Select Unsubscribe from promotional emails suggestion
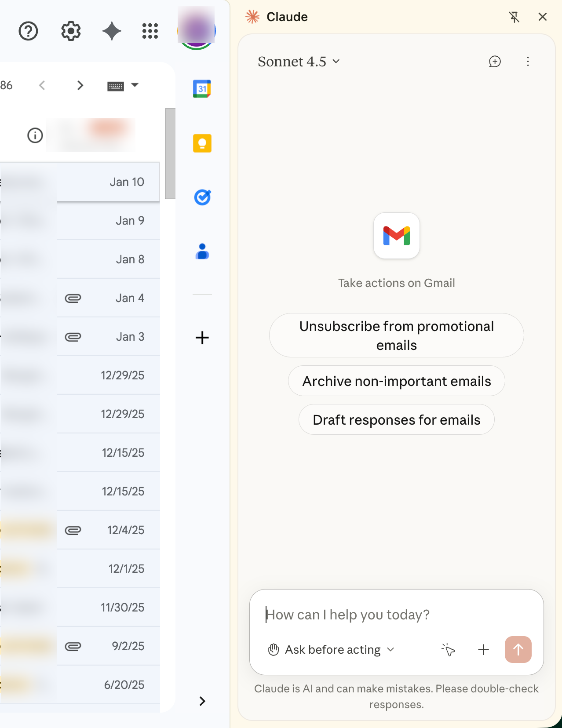 (x=397, y=335)
